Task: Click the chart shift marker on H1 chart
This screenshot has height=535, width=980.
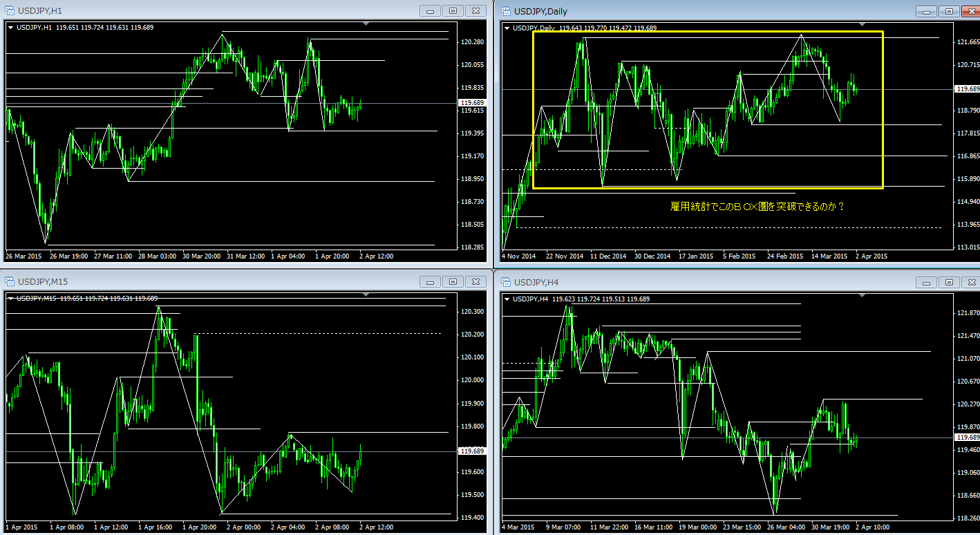Action: coord(366,24)
